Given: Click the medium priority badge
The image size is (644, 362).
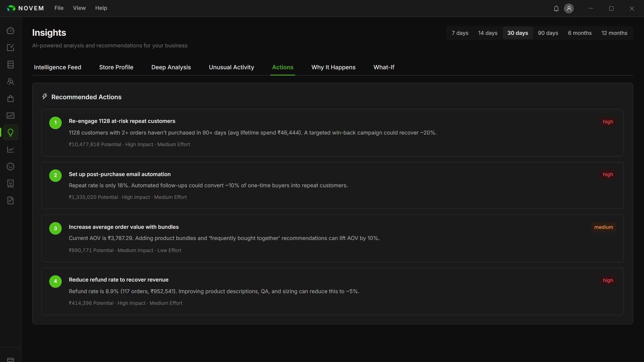Looking at the screenshot, I should (x=603, y=227).
